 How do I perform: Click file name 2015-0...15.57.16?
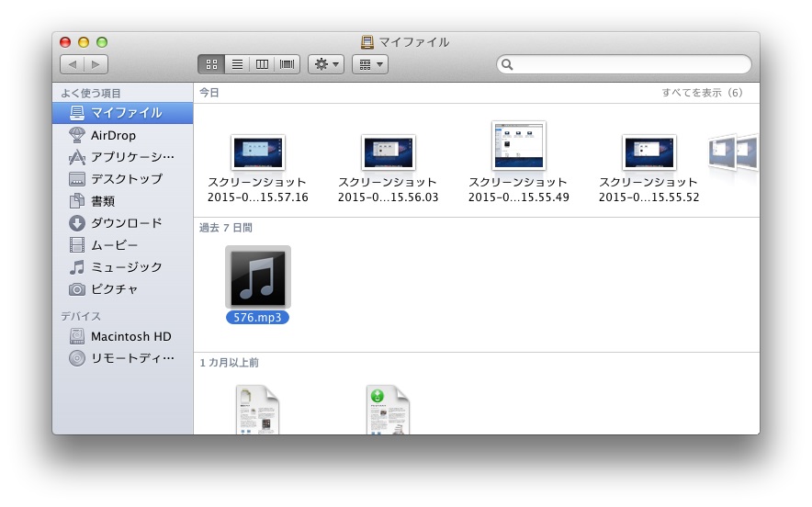(x=258, y=197)
